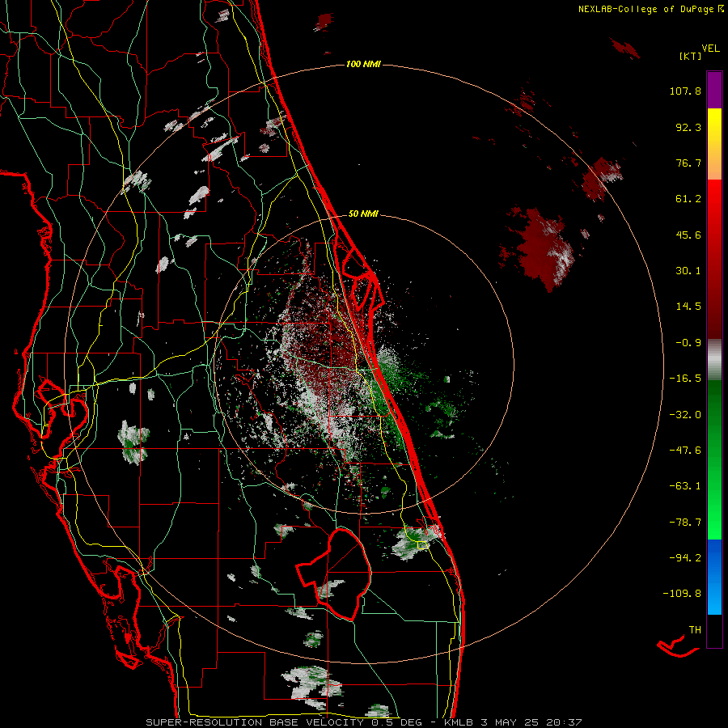Select the -47.6 legend value
This screenshot has height=728, width=728.
685,451
